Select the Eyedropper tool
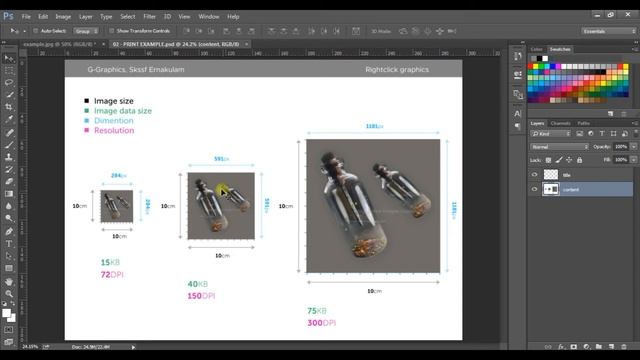 pyautogui.click(x=9, y=119)
